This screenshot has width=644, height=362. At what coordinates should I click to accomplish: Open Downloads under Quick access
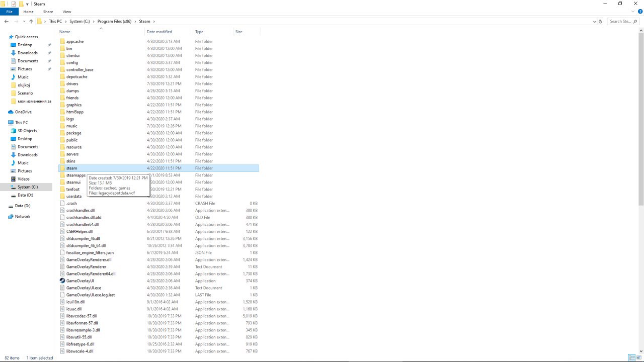(x=28, y=53)
